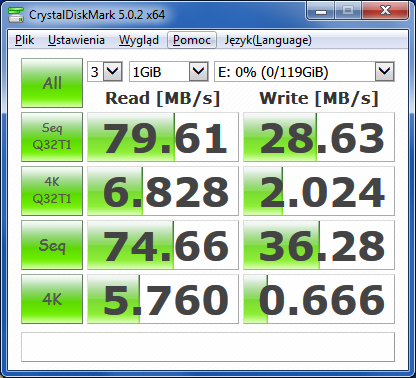Start the Seq Q32T1 test
Screen dimensions: 416x378
[52, 137]
